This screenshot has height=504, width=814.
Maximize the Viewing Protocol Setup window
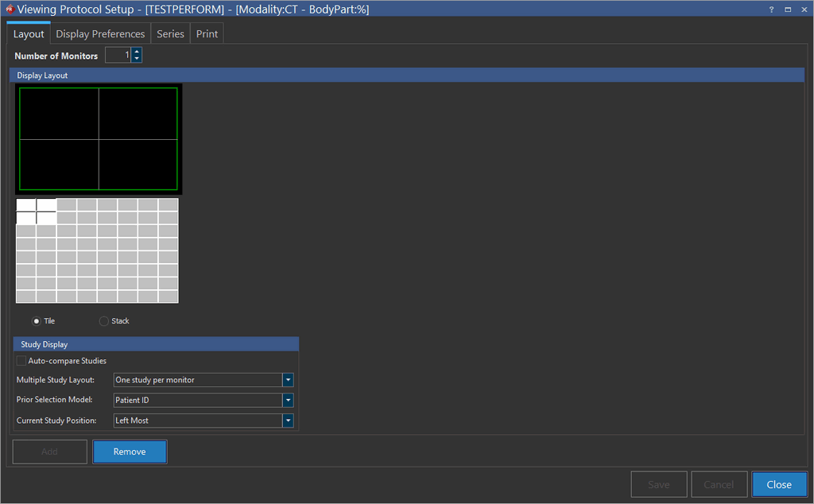click(x=788, y=10)
